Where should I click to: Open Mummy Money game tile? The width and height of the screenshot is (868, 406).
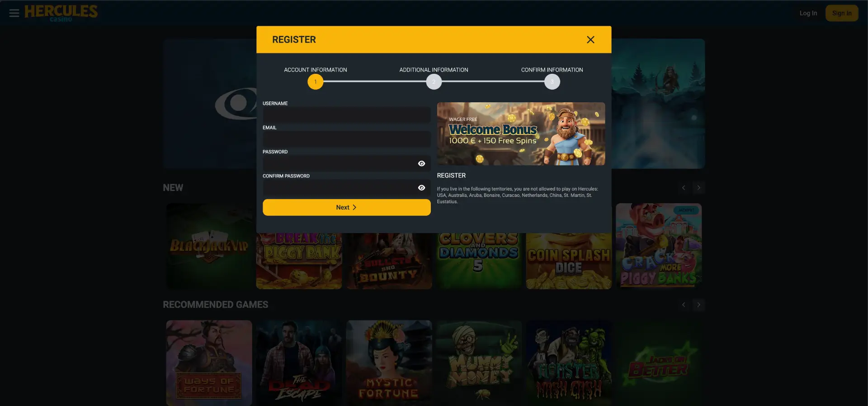point(479,363)
